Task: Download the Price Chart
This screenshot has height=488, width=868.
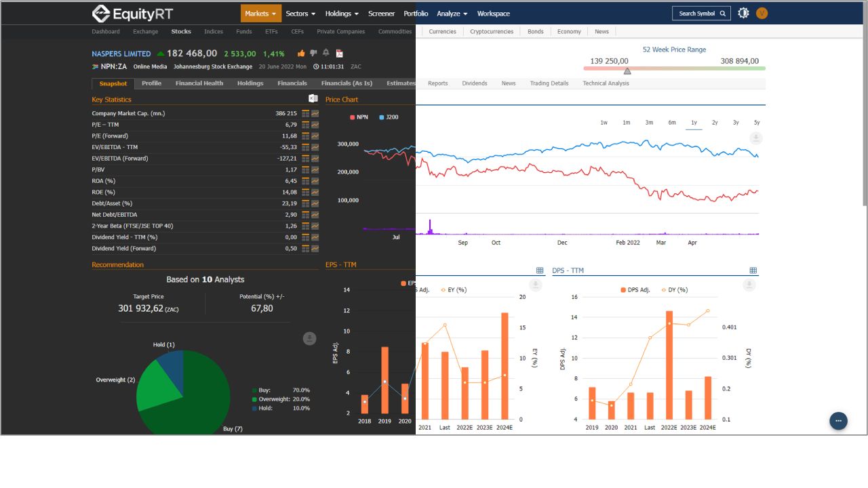Action: tap(756, 138)
